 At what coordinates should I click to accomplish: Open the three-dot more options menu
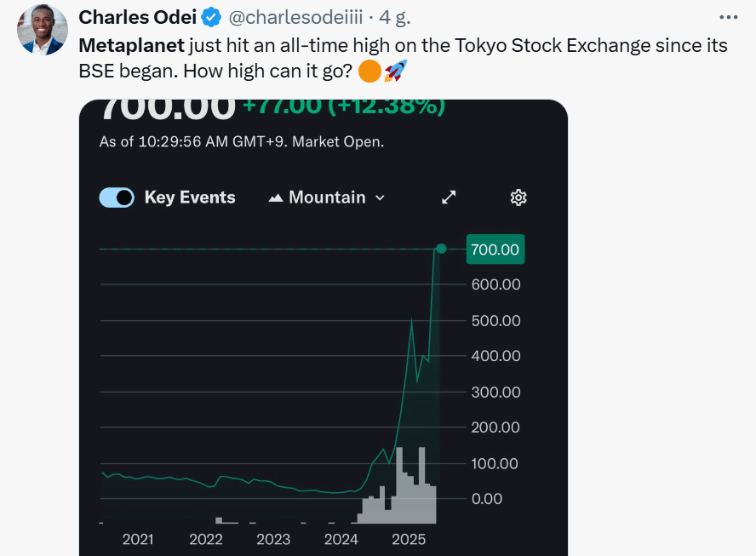728,17
